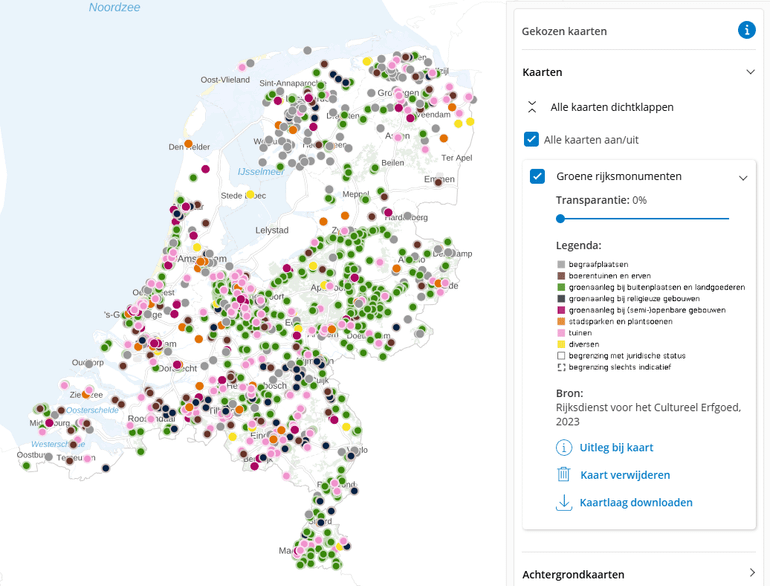Click the Oosterschelde label on the map

pyautogui.click(x=92, y=410)
